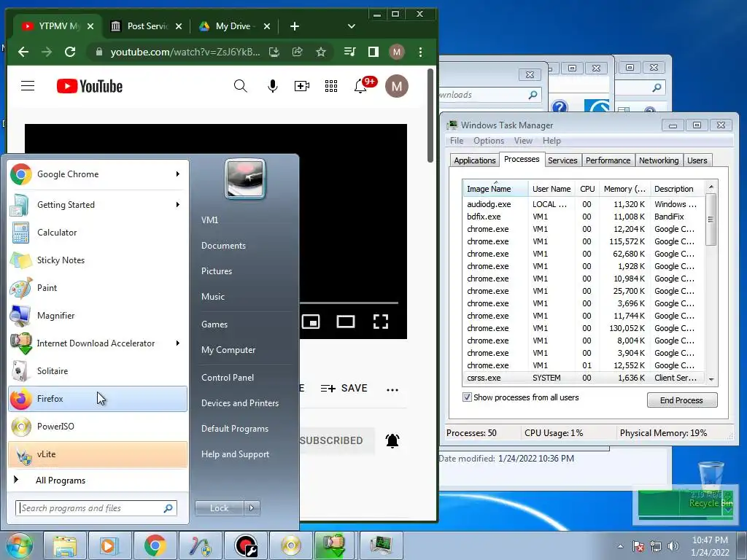This screenshot has height=560, width=747.
Task: Open Task Manager View menu
Action: (x=522, y=141)
